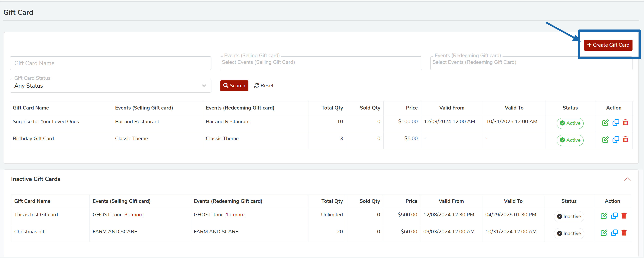Remove the Christmas gift card

click(624, 233)
